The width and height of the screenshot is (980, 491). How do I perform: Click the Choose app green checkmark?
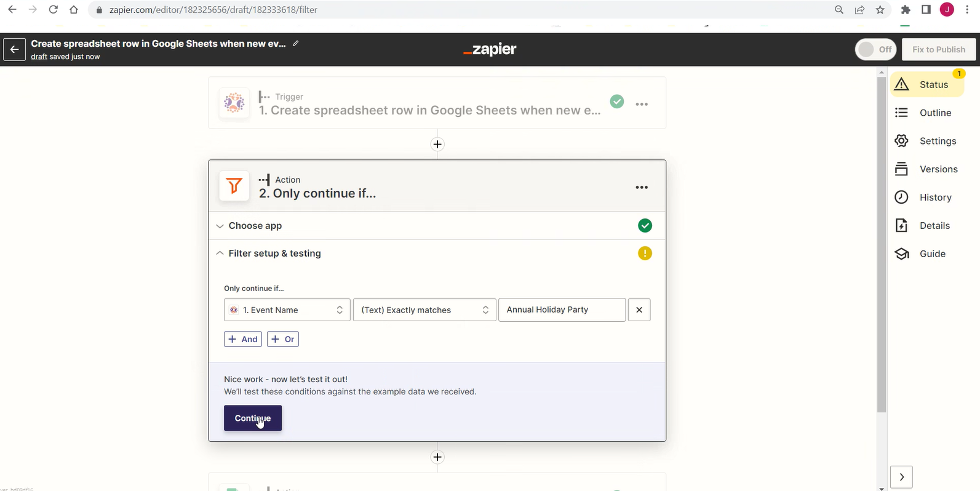click(x=645, y=226)
